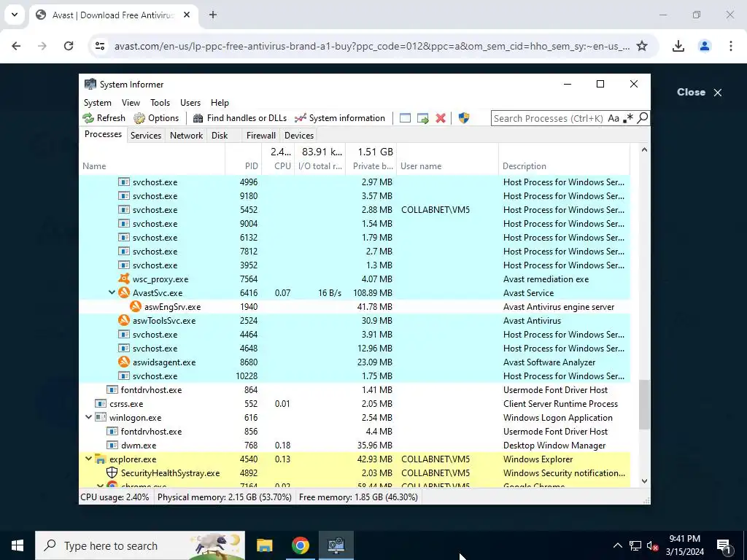747x560 pixels.
Task: Toggle case-sensitive search (Aa) icon
Action: [x=614, y=118]
